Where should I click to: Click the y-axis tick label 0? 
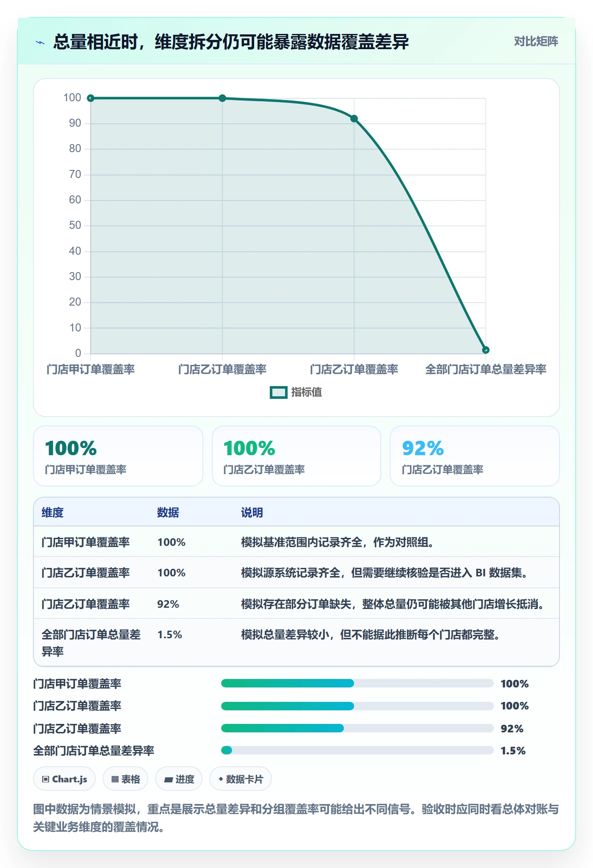tap(78, 353)
